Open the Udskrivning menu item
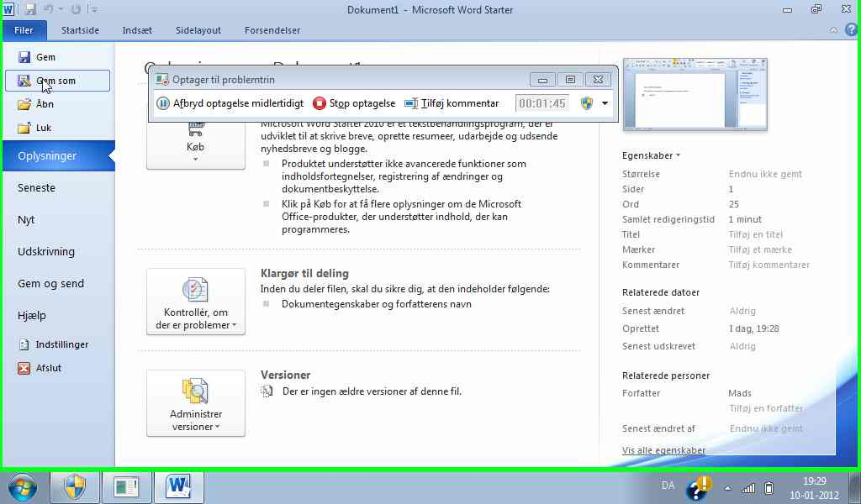The image size is (861, 504). point(46,251)
